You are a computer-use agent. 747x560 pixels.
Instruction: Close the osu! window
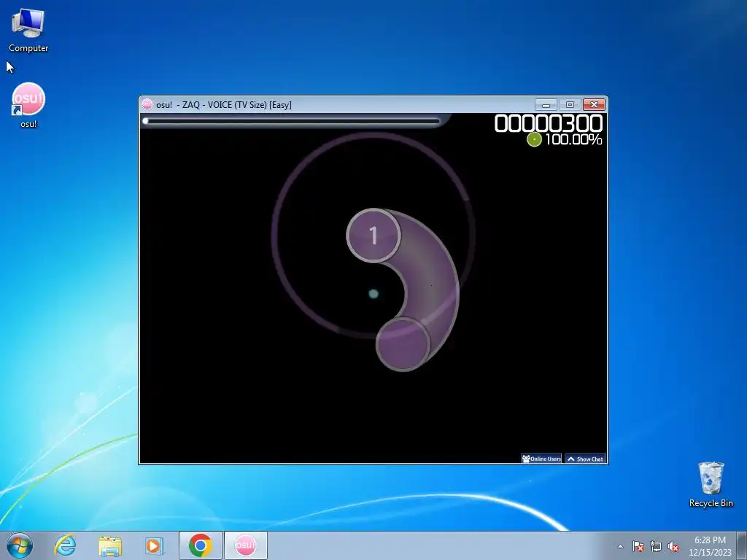594,104
